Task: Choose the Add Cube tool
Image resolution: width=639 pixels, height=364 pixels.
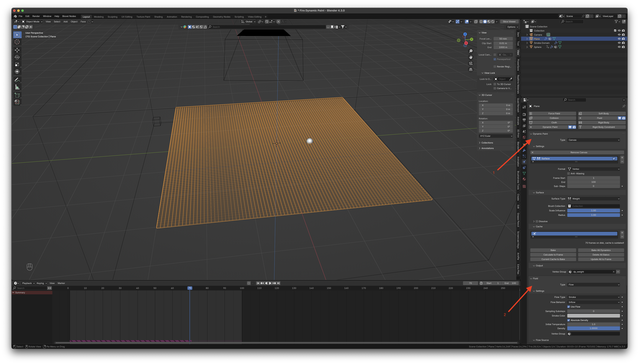Action: click(x=17, y=95)
